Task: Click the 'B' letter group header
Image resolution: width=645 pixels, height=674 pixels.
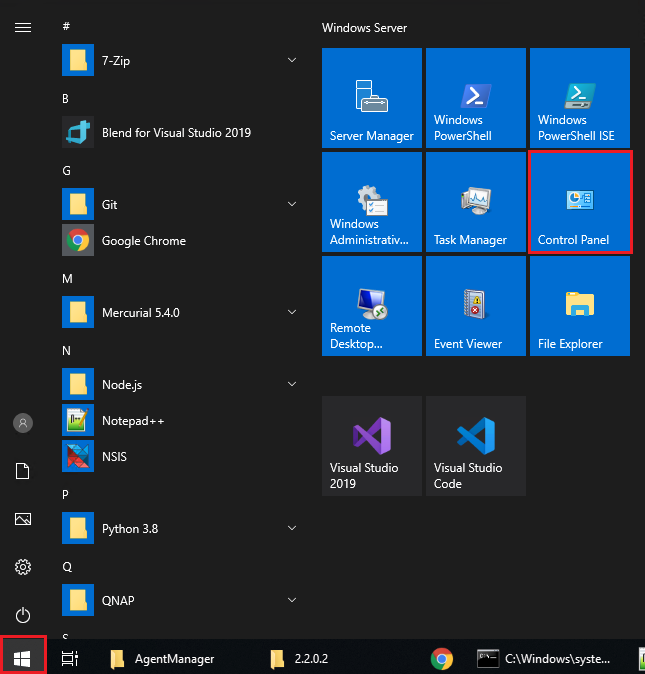Action: 66,98
